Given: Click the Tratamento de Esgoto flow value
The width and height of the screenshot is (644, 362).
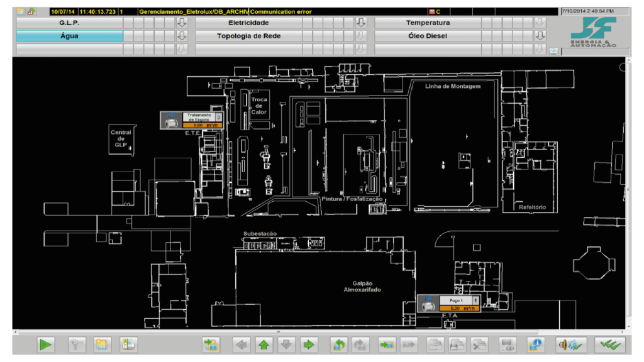Looking at the screenshot, I should [x=203, y=125].
